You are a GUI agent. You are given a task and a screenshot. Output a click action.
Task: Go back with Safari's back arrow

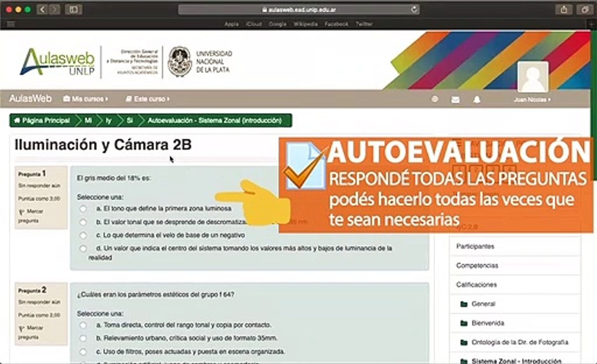pos(42,10)
